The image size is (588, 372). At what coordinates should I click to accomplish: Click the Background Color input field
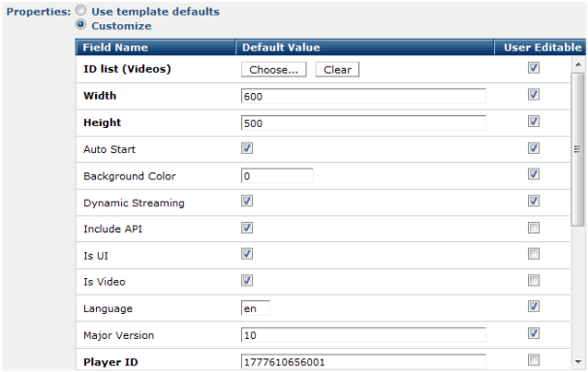(277, 175)
